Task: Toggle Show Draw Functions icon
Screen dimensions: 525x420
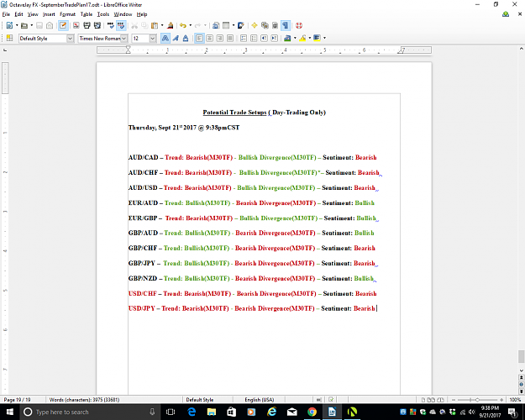Action: click(241, 25)
